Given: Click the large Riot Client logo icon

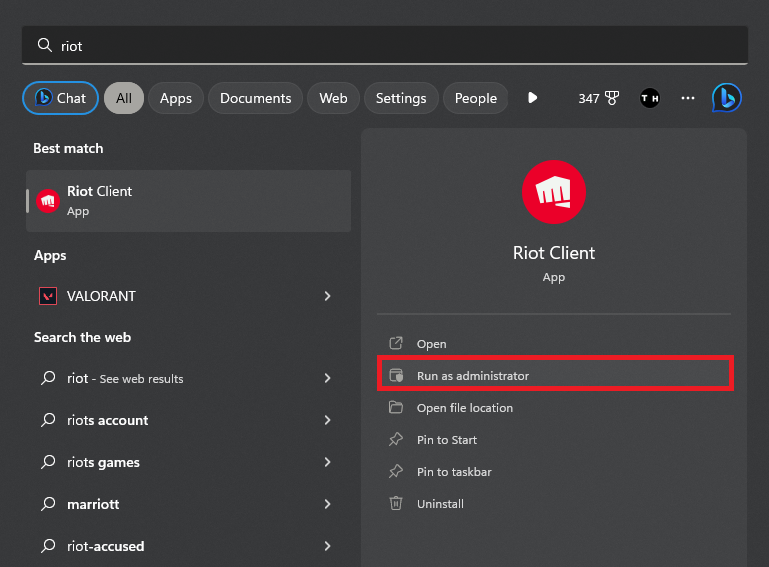Looking at the screenshot, I should pos(553,192).
